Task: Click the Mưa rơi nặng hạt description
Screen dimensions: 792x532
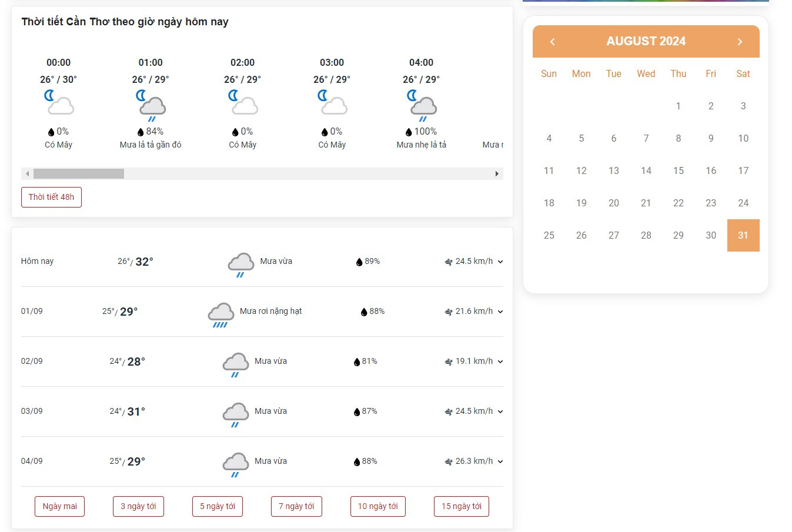Action: click(270, 311)
